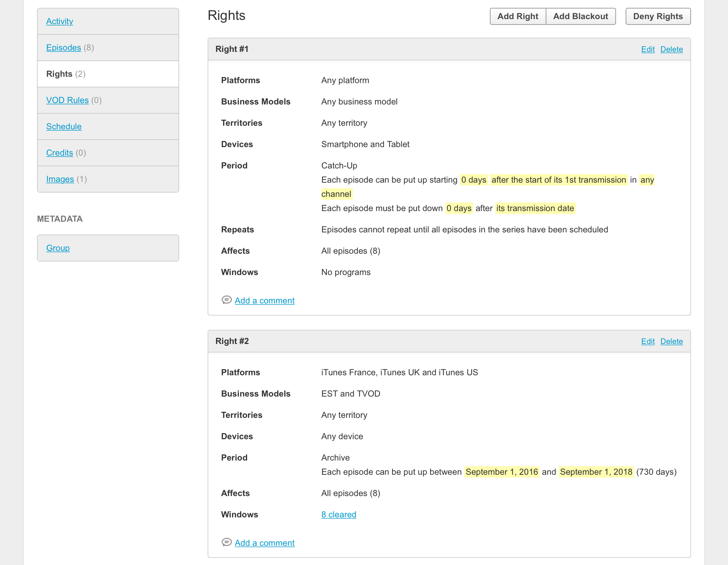This screenshot has height=565, width=728.
Task: Open the Schedule section
Action: click(x=64, y=127)
